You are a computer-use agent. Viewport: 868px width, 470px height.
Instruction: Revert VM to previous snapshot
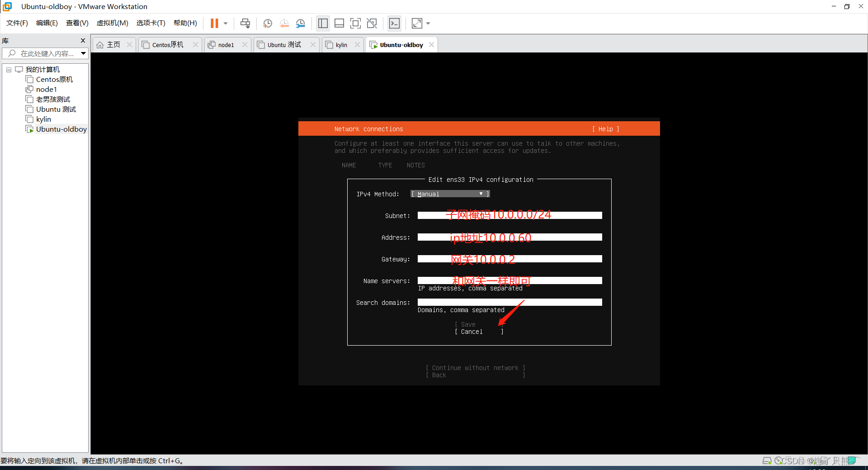pyautogui.click(x=284, y=23)
